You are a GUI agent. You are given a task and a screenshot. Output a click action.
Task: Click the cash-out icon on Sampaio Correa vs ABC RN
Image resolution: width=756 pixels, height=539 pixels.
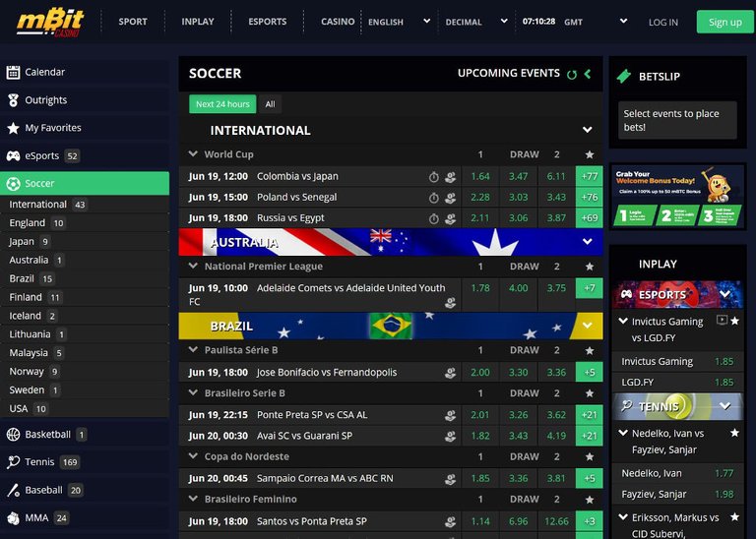coord(450,479)
